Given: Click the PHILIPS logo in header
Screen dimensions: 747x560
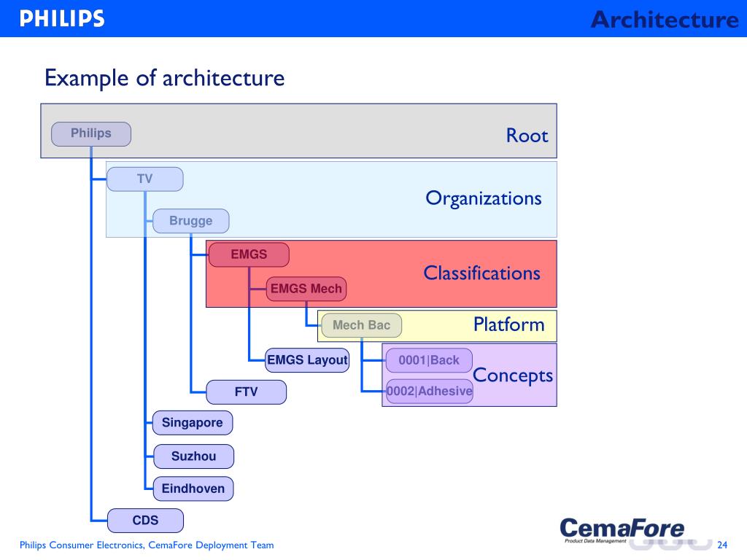Looking at the screenshot, I should (62, 18).
